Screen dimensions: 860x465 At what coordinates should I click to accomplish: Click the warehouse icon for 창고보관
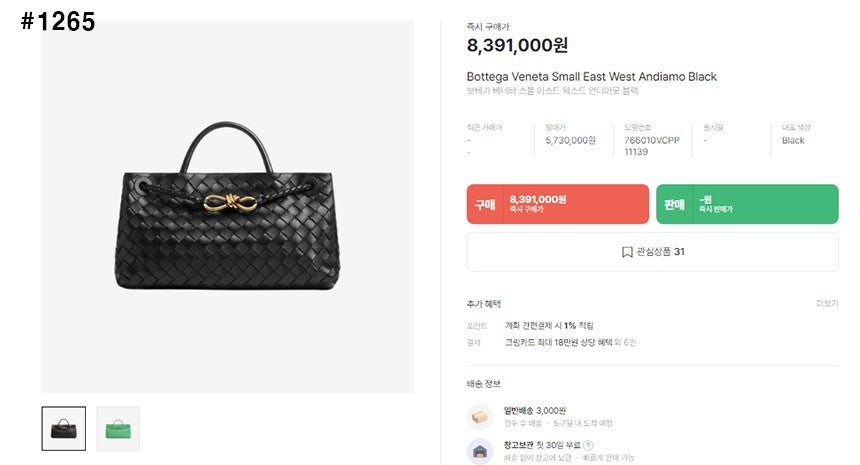pyautogui.click(x=479, y=451)
